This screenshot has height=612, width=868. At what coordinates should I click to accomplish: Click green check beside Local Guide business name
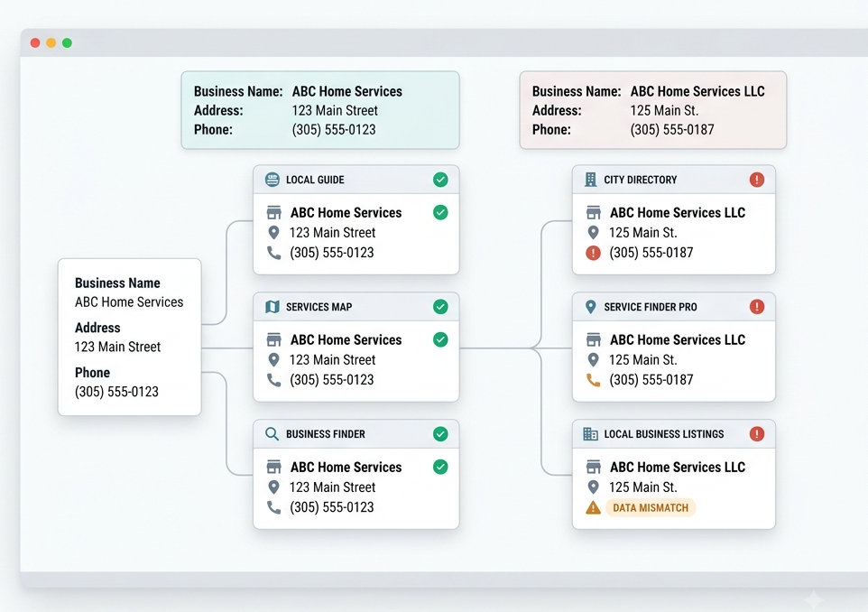[x=440, y=213]
